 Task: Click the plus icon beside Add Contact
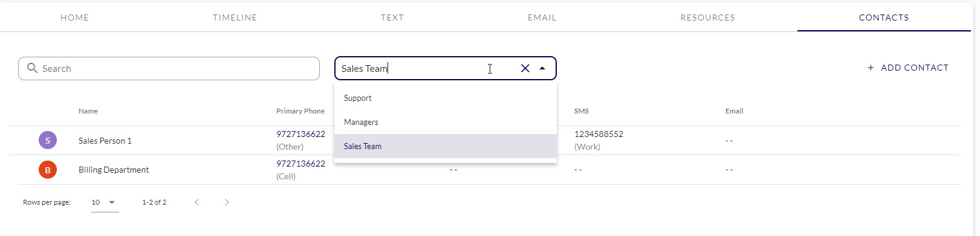871,68
